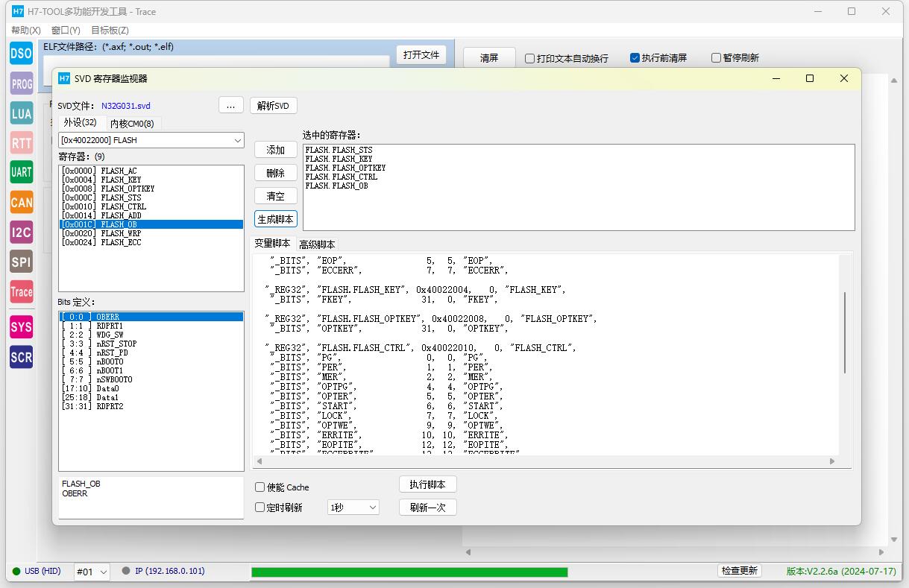The width and height of the screenshot is (909, 588).
Task: Click the script area vertical scrollbar thumb
Action: [845, 332]
